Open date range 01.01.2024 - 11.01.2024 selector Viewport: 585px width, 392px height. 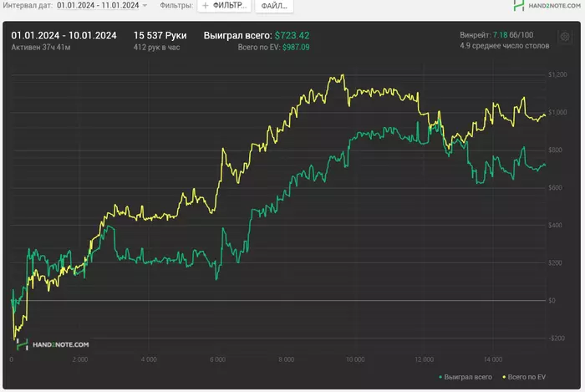[98, 5]
